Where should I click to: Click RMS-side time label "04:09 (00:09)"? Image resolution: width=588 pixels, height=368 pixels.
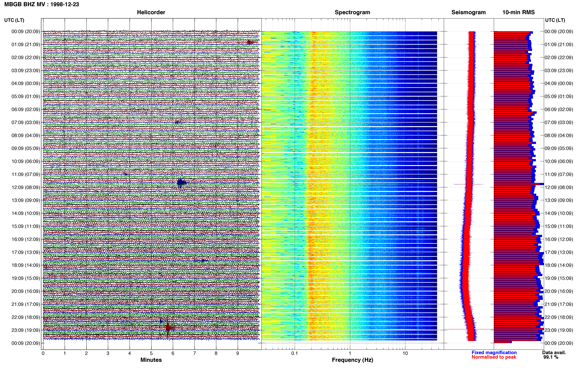(x=559, y=83)
